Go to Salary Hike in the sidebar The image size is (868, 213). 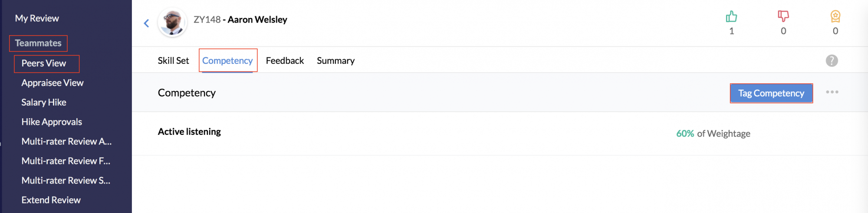(x=44, y=103)
